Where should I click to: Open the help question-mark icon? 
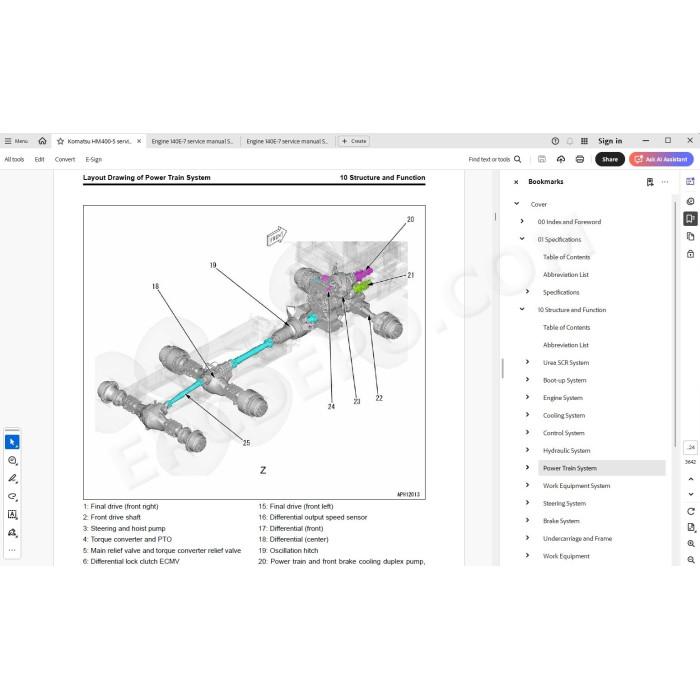(x=555, y=141)
